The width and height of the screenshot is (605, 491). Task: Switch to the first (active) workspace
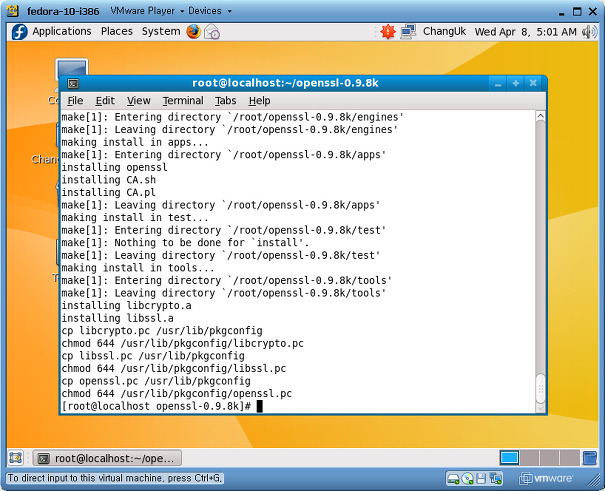pos(509,458)
